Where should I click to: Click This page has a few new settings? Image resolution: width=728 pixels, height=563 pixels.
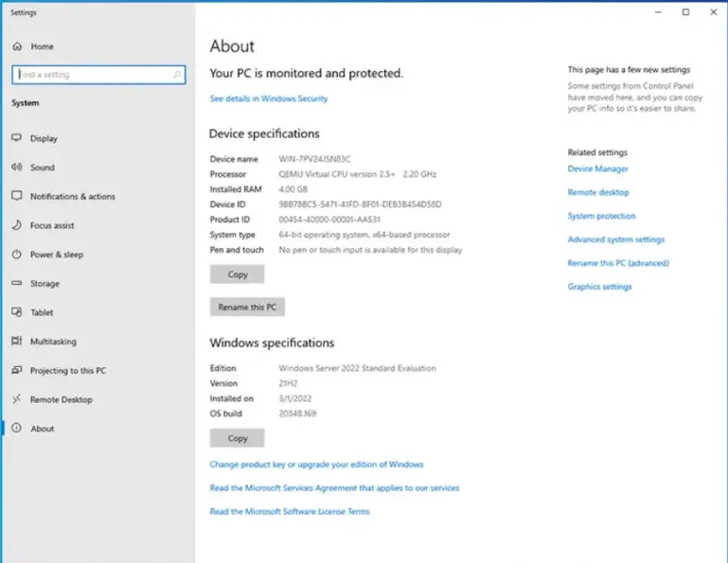pos(630,70)
